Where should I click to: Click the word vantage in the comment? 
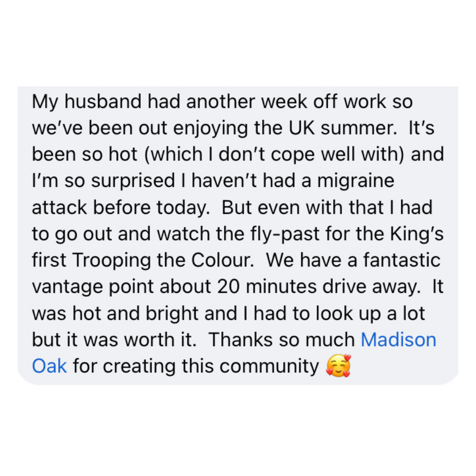point(67,287)
